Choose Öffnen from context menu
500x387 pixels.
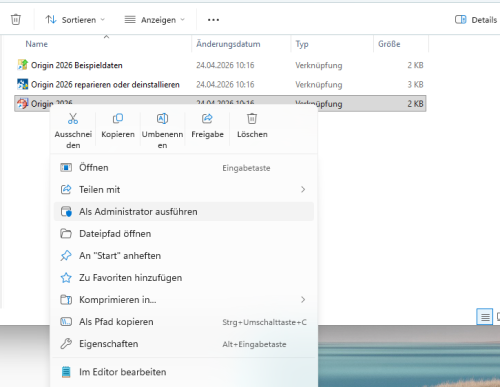[184, 168]
